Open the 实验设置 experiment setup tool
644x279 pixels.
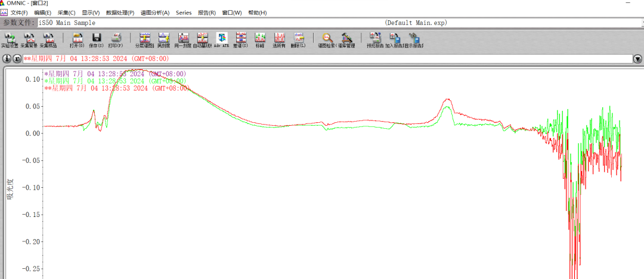(x=10, y=40)
